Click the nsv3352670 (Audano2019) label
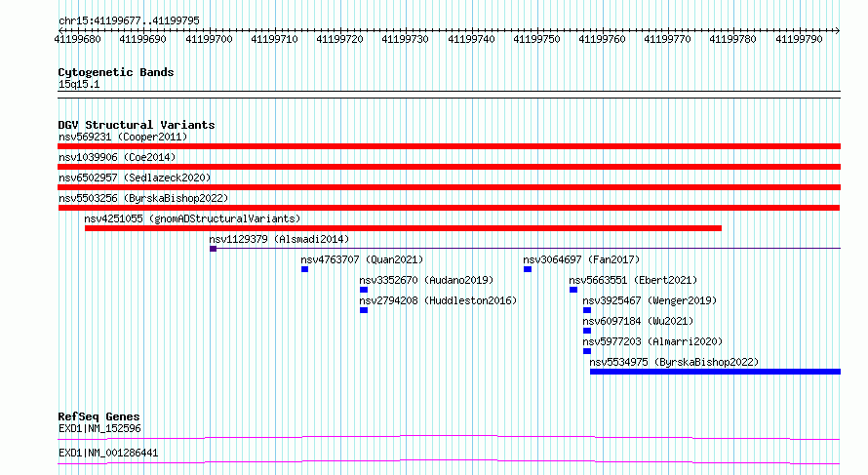This screenshot has width=868, height=475. coord(426,280)
